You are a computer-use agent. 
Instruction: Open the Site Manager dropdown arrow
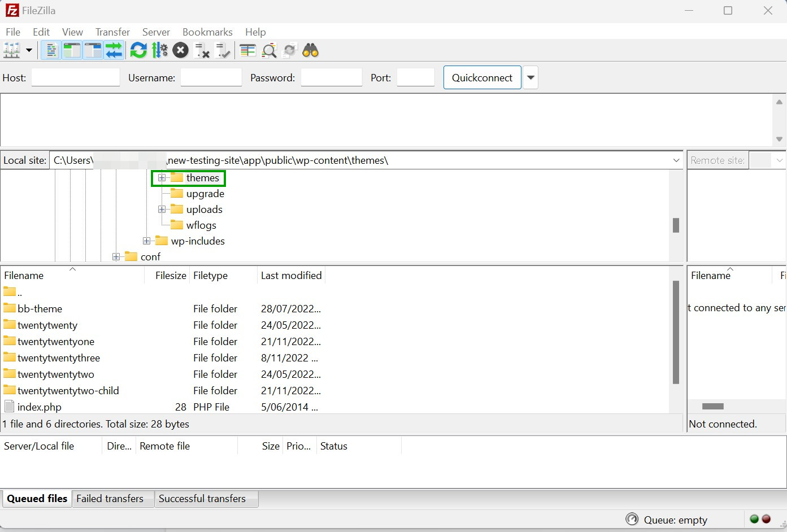[29, 50]
